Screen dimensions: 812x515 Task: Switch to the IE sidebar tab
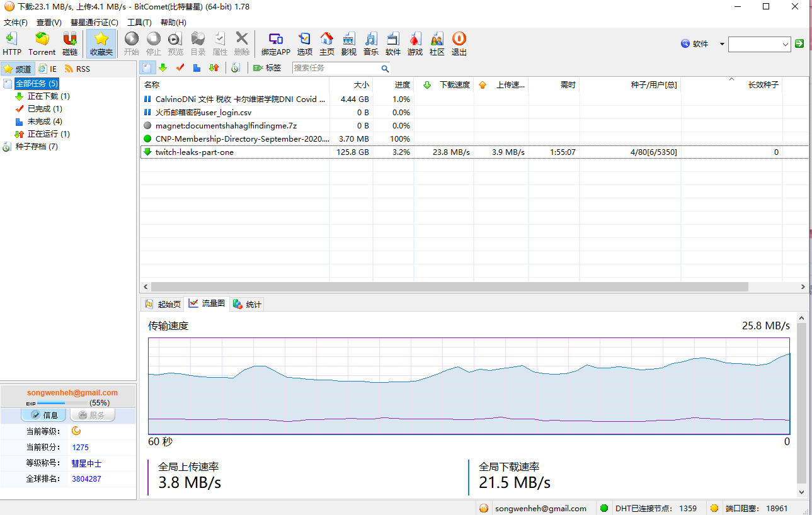click(47, 69)
